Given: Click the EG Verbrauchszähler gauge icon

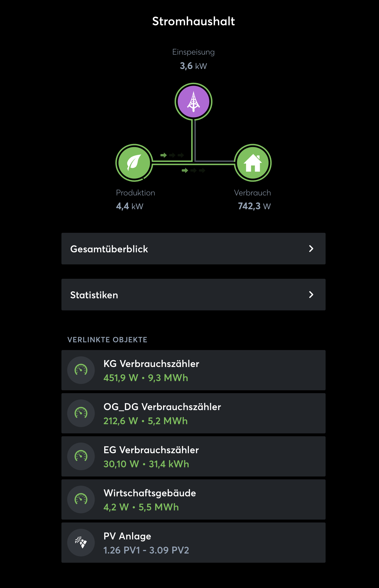Looking at the screenshot, I should pyautogui.click(x=81, y=456).
